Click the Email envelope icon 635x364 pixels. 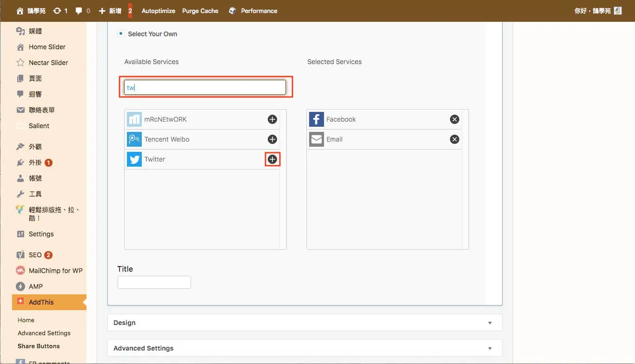(317, 139)
